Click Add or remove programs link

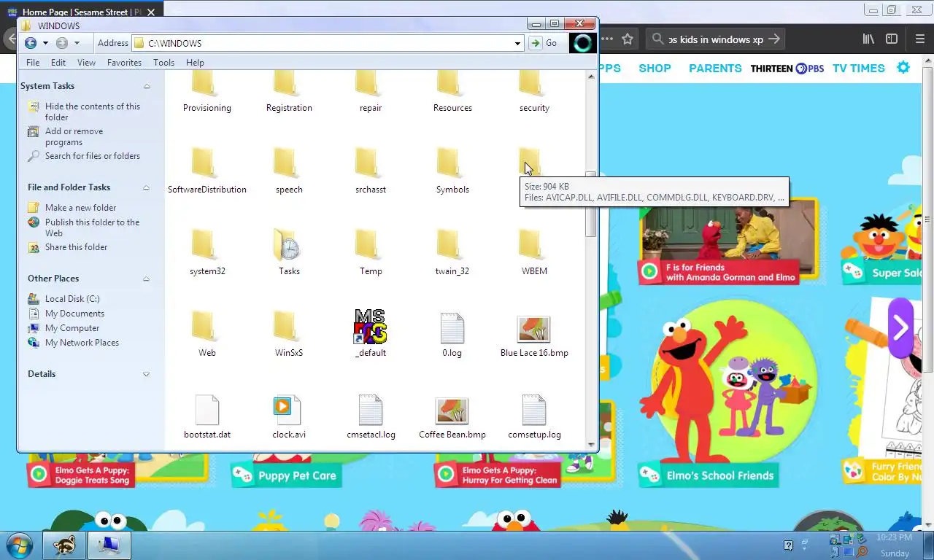74,136
